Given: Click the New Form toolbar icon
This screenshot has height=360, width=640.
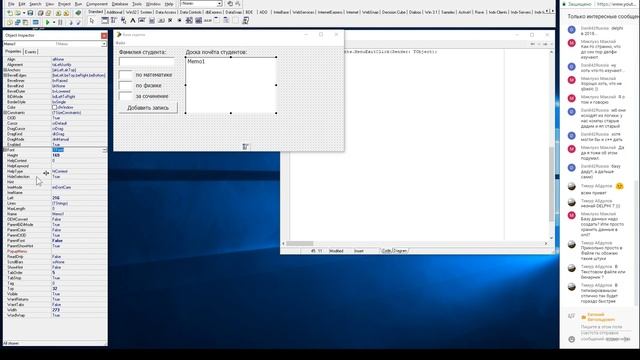Looking at the screenshot, I should point(36,22).
